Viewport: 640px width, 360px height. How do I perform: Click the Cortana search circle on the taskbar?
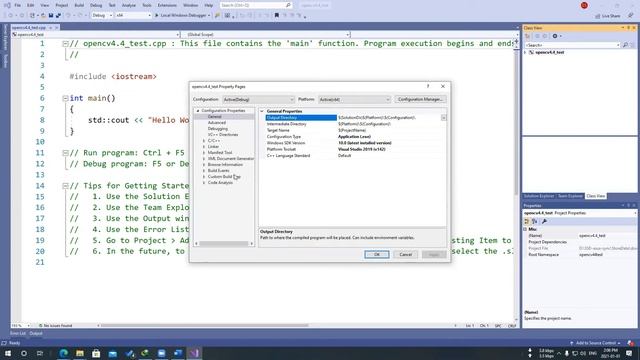(x=24, y=353)
